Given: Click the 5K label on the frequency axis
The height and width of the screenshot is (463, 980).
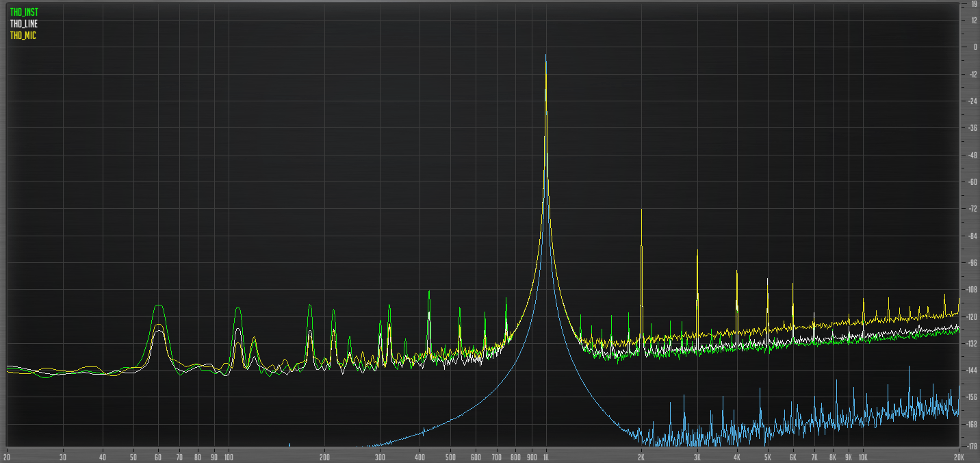Looking at the screenshot, I should click(x=768, y=457).
